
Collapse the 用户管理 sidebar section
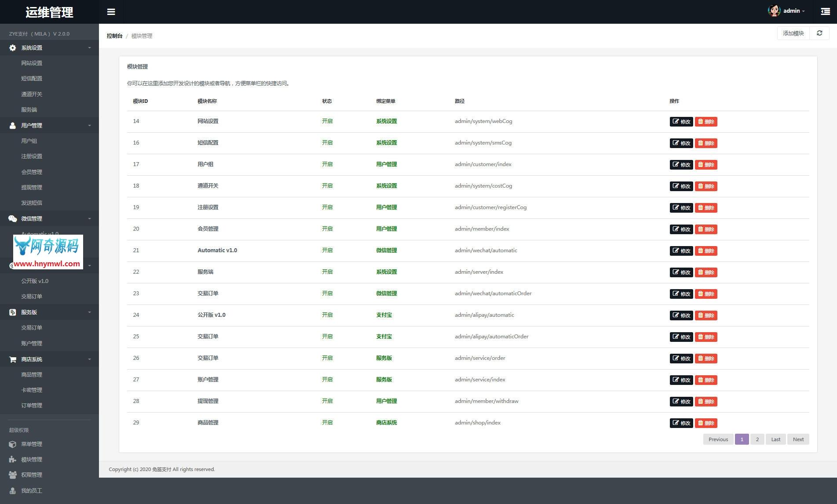(89, 126)
